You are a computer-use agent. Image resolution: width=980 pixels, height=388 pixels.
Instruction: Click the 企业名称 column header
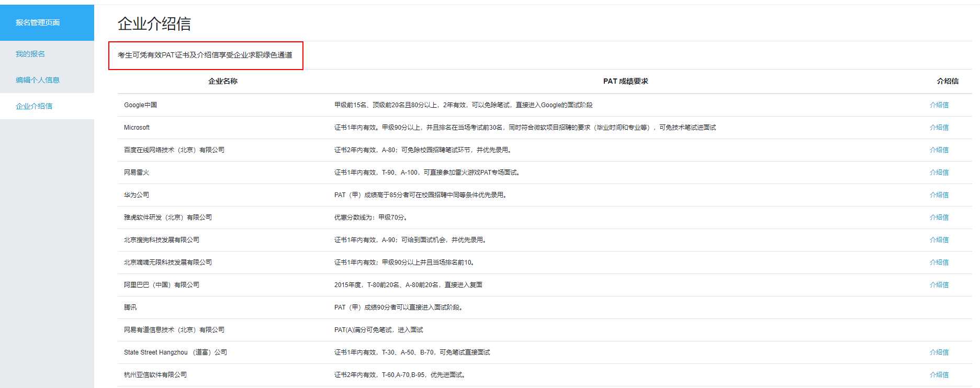[223, 81]
